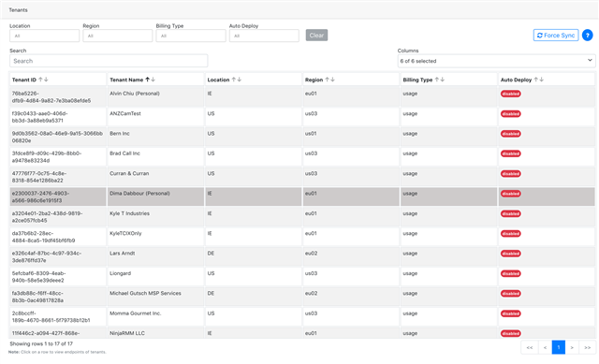The image size is (599, 364).
Task: Click Force Sync refresh button
Action: click(x=556, y=36)
